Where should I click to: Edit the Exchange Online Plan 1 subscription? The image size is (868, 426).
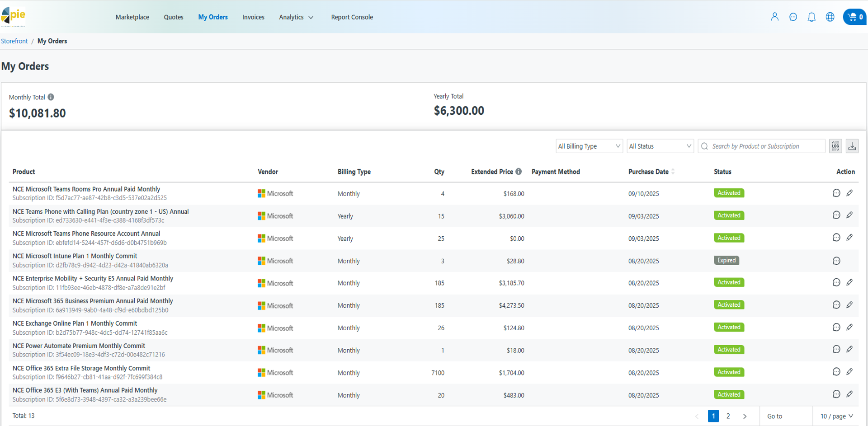pos(849,328)
